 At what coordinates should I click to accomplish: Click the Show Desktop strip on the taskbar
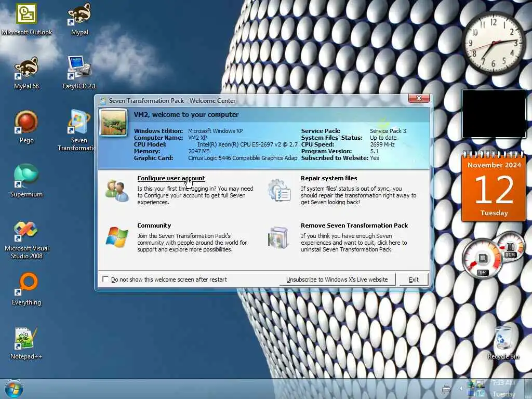tap(528, 389)
